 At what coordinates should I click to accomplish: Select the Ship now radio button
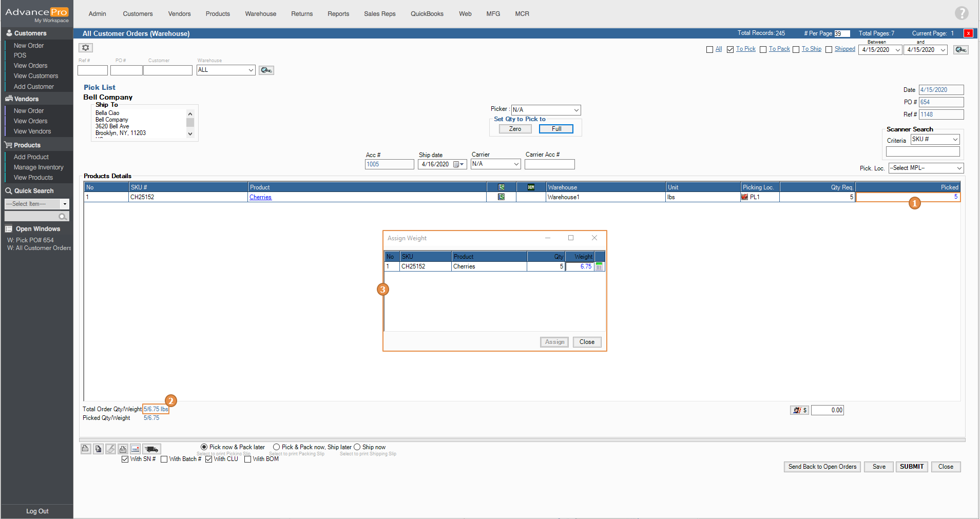[357, 447]
